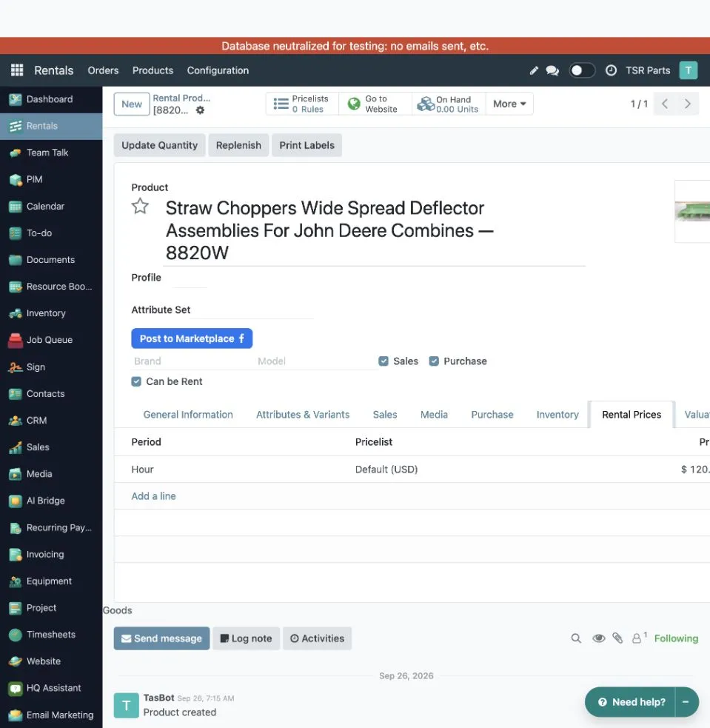Open AI Bridge app in sidebar
Image resolution: width=710 pixels, height=728 pixels.
click(51, 501)
